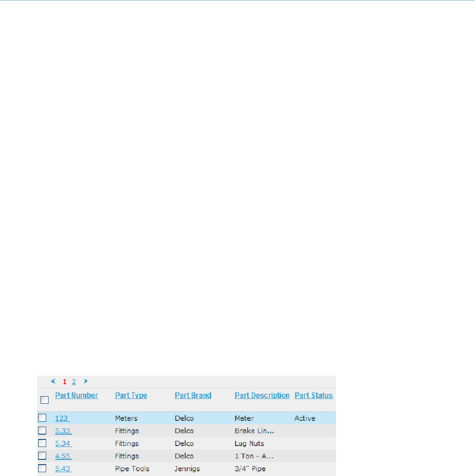
Task: Select page 1 in pagination
Action: pyautogui.click(x=64, y=381)
